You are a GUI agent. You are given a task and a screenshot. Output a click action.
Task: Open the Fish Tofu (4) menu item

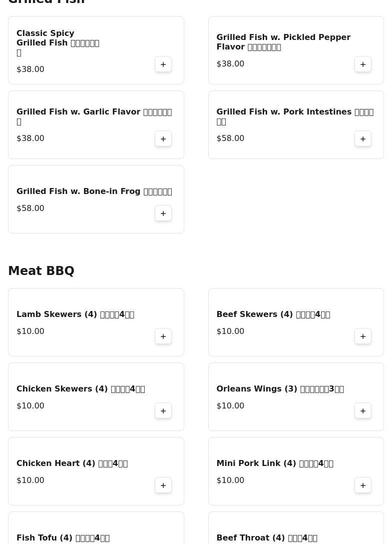point(63,538)
